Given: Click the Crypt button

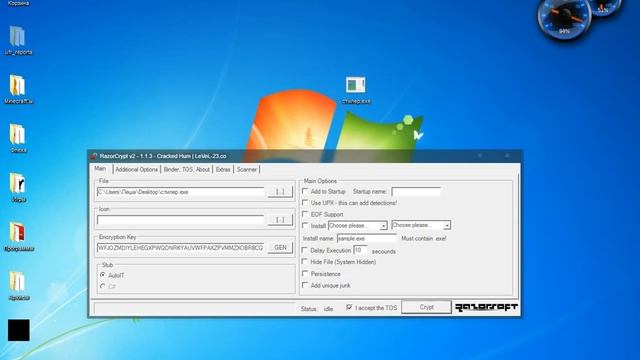Looking at the screenshot, I should pos(426,307).
